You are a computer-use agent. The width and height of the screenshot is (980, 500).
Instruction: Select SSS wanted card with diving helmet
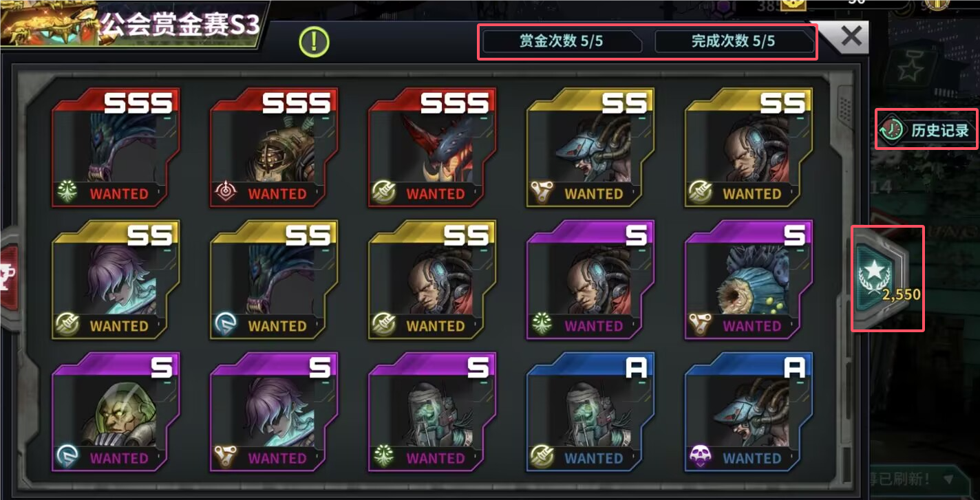pos(274,147)
